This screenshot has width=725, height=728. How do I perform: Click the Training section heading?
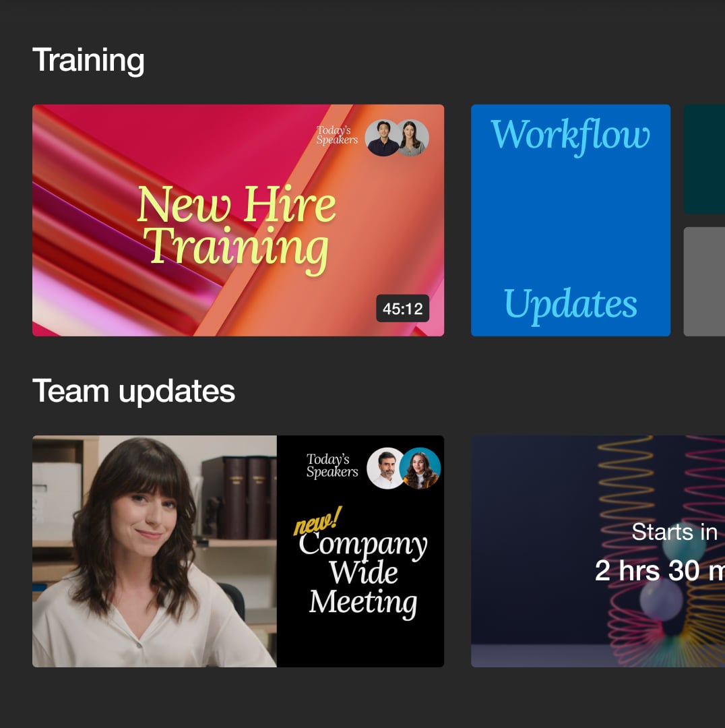[x=88, y=60]
